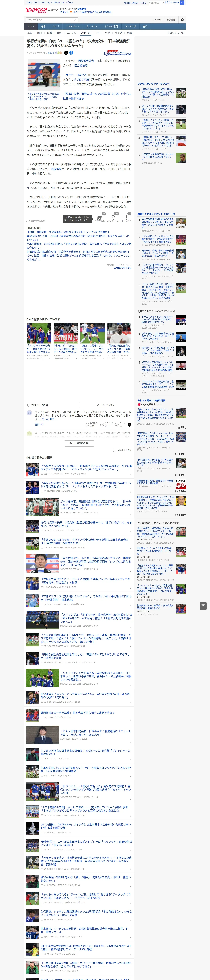
Task: Open the 主要 category tab
Action: point(30,33)
